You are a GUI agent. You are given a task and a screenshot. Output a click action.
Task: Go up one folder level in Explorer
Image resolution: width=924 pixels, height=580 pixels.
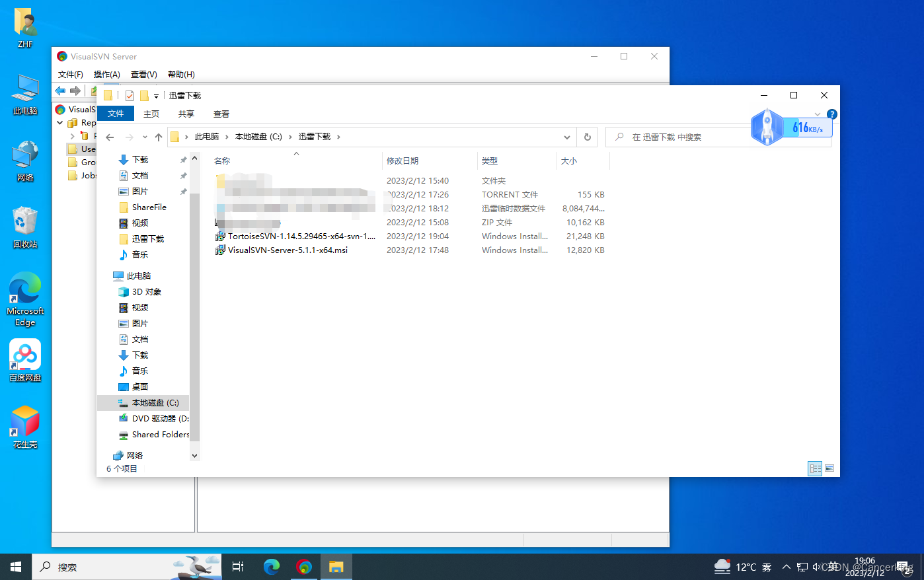(x=159, y=137)
